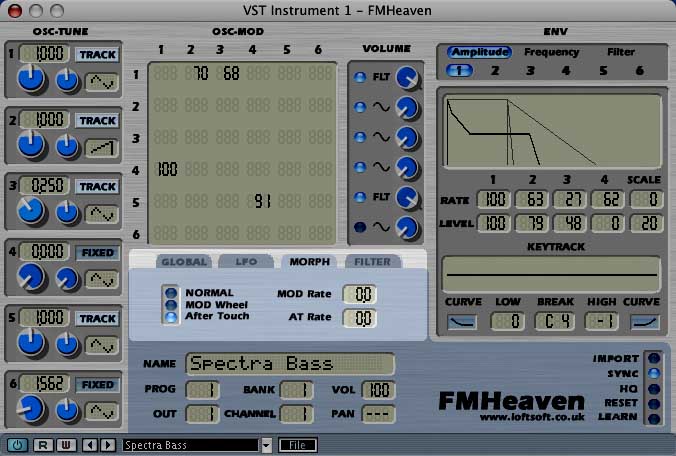The image size is (676, 456).
Task: Click the W write automation button
Action: 66,445
